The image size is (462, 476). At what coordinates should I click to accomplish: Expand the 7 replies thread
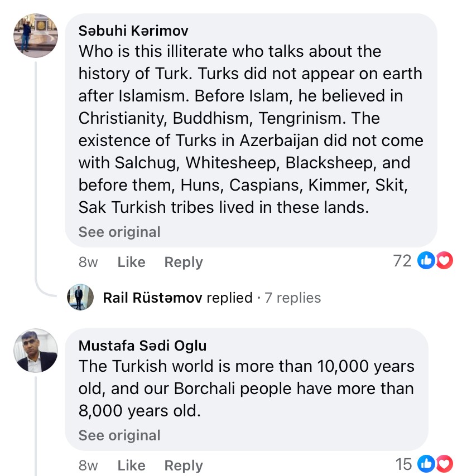[x=293, y=298]
